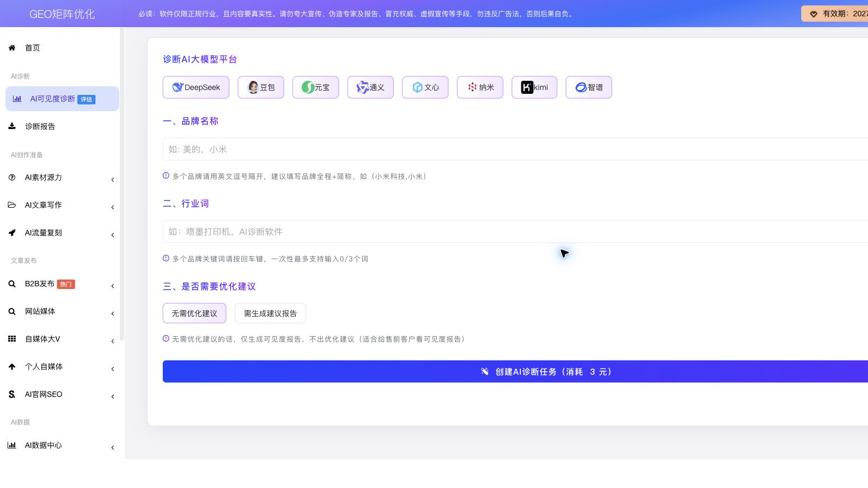Click the sidebar vertical scrollbar
The width and height of the screenshot is (868, 488).
tap(122, 184)
